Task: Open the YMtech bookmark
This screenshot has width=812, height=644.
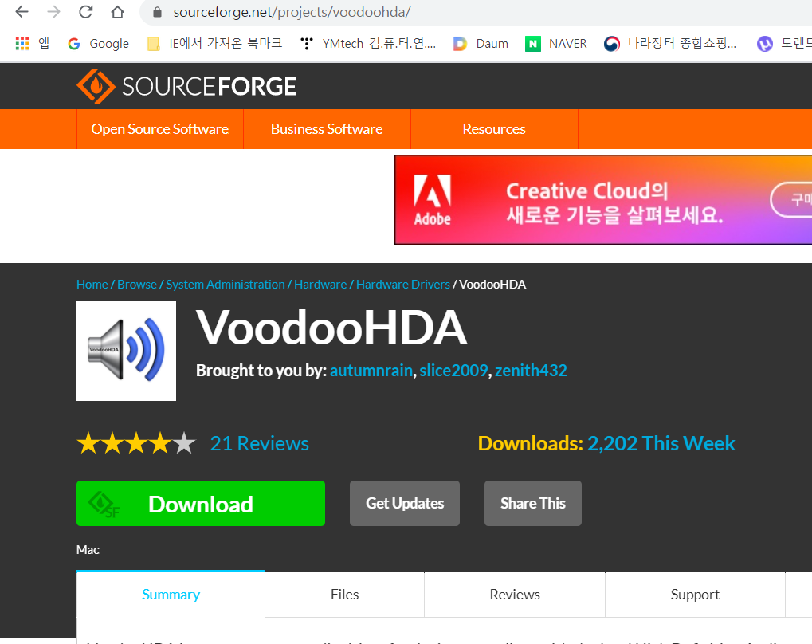Action: (368, 44)
